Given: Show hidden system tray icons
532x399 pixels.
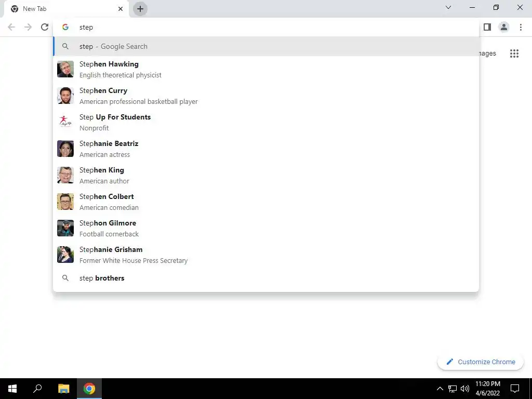Looking at the screenshot, I should pyautogui.click(x=440, y=389).
